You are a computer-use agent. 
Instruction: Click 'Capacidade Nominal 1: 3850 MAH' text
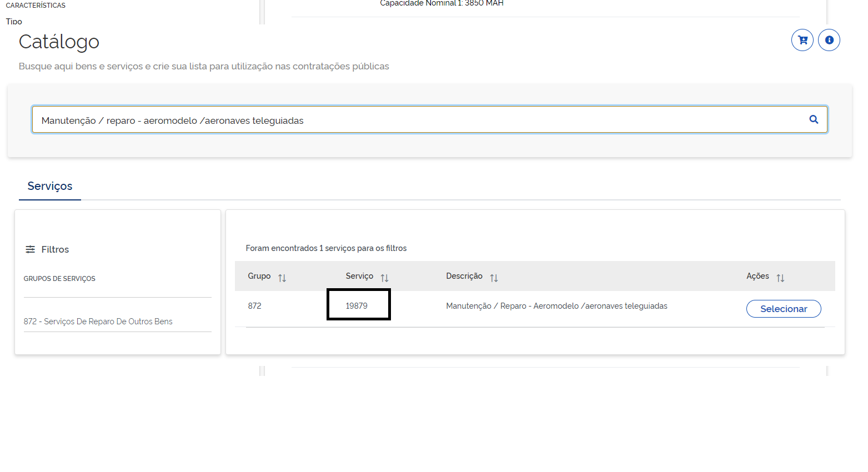click(x=441, y=3)
